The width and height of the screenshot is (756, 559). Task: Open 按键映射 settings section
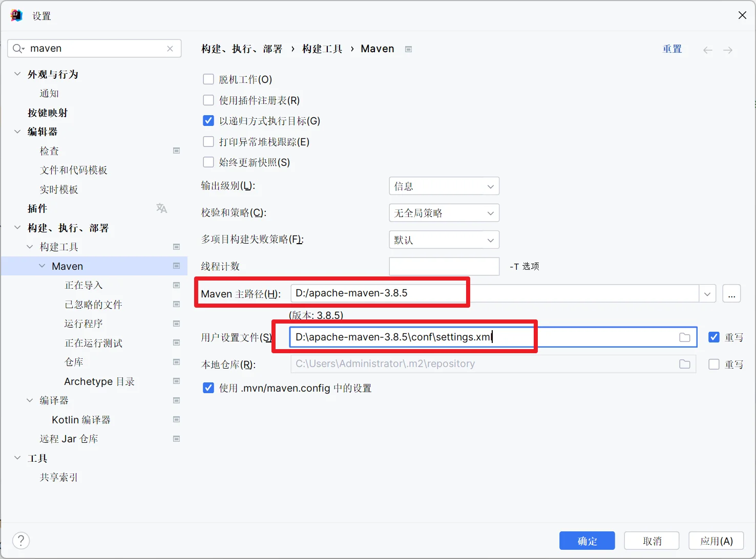[x=48, y=113]
